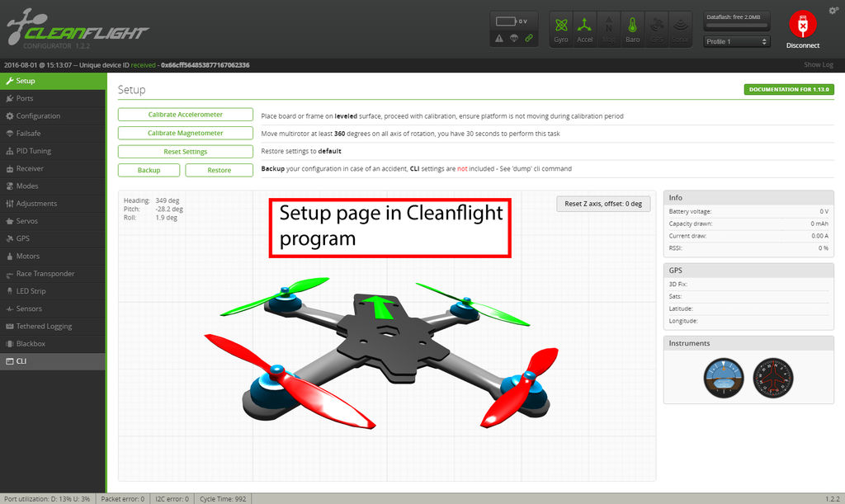Click the green link status icon
This screenshot has width=845, height=504.
click(529, 38)
